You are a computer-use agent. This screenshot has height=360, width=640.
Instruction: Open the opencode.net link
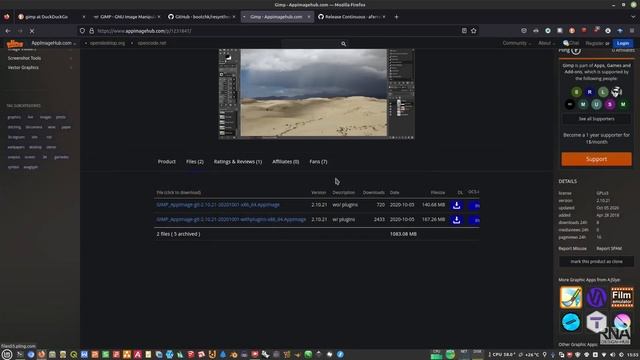152,43
